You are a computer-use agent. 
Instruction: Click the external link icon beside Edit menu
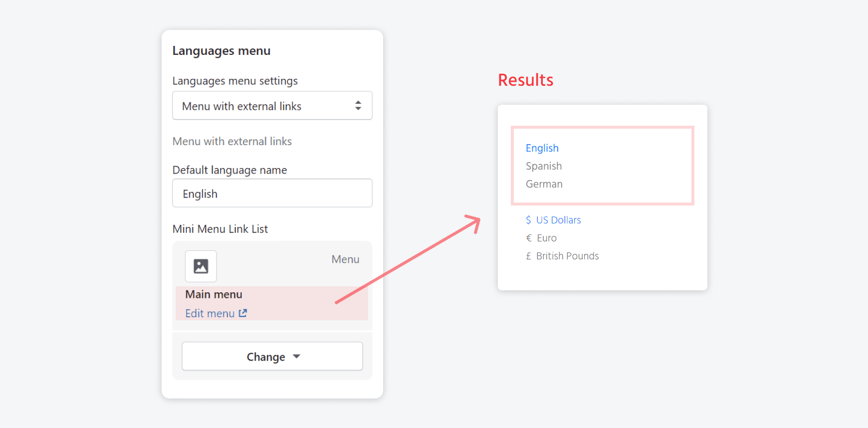243,313
